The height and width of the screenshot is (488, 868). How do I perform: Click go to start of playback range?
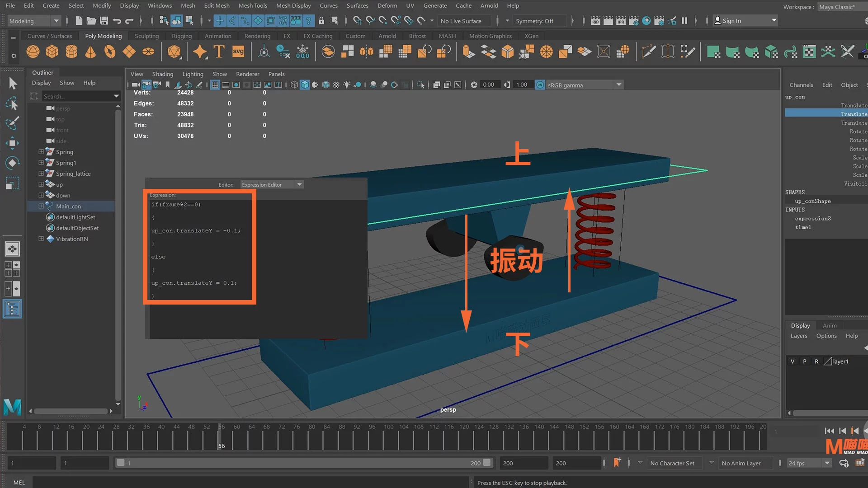[x=829, y=431]
